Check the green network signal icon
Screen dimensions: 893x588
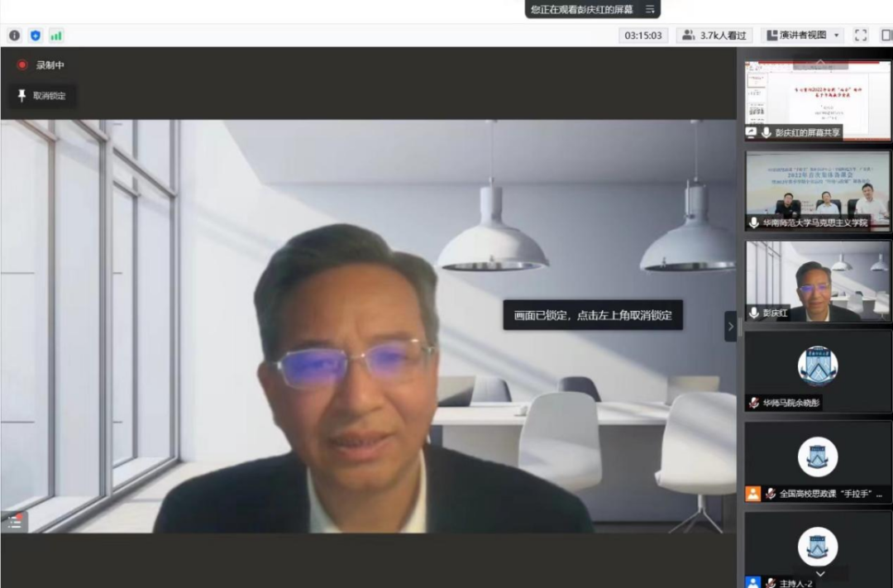coord(56,36)
